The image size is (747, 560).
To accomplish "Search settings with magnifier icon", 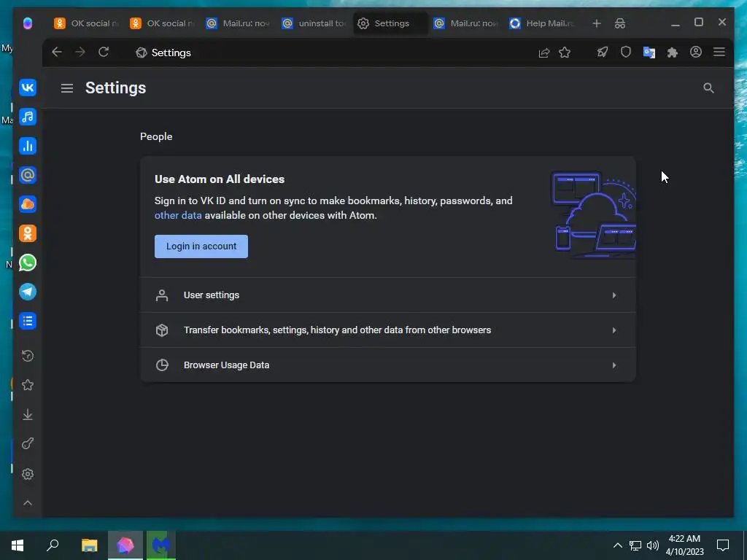I will pyautogui.click(x=708, y=88).
